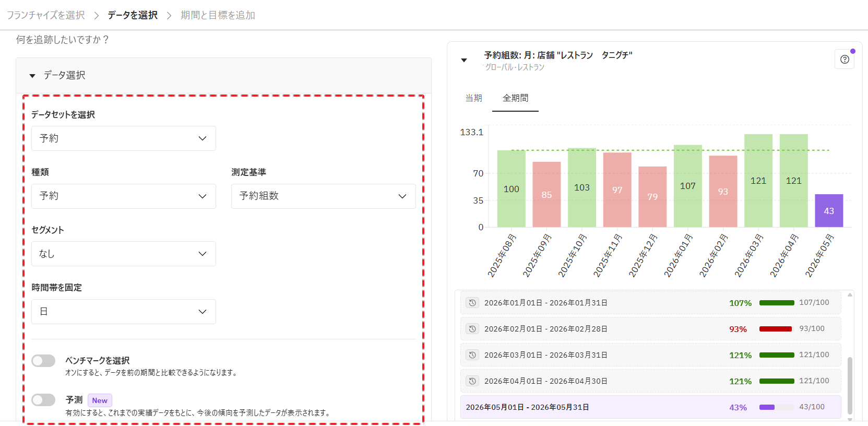Open the 時間帯を固定 dropdown showing 日
This screenshot has height=426, width=868.
[124, 312]
